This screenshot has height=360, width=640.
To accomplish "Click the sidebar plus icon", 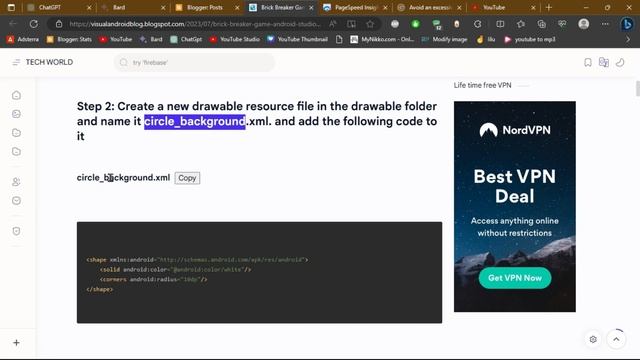I will (16, 343).
